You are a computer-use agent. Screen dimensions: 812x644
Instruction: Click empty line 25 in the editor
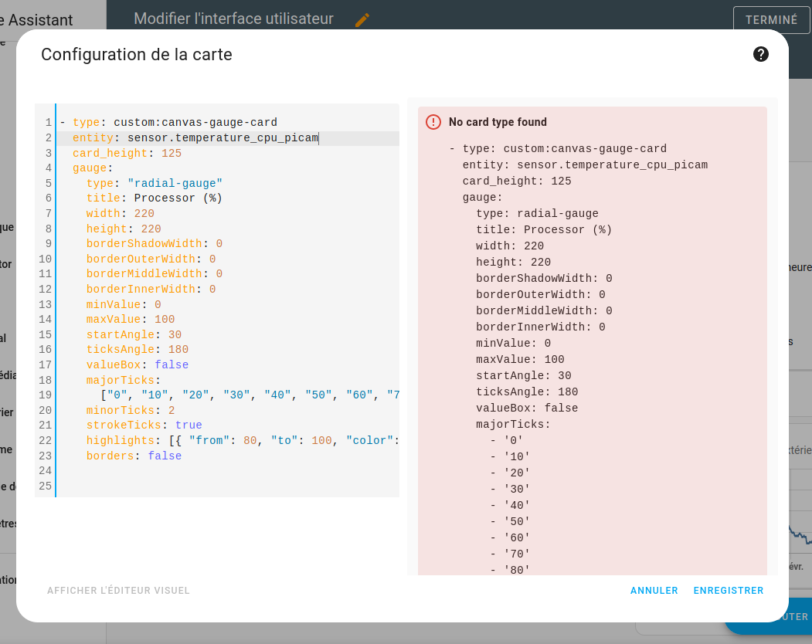(x=224, y=486)
